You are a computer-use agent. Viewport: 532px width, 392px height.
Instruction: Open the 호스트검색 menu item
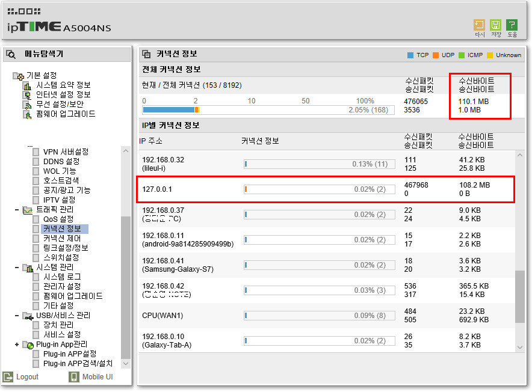[x=61, y=181]
